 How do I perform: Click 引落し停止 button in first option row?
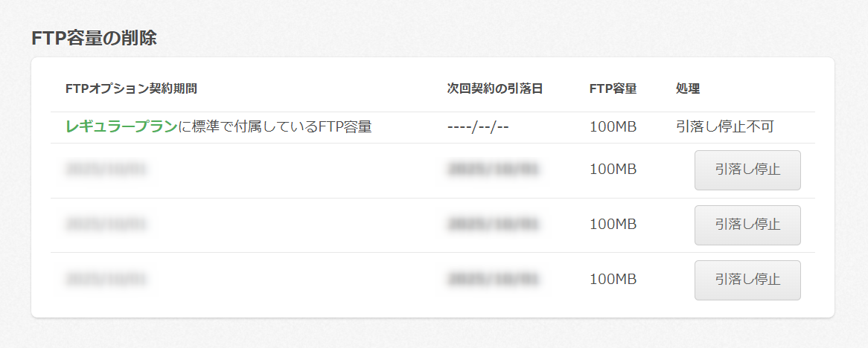tap(747, 170)
